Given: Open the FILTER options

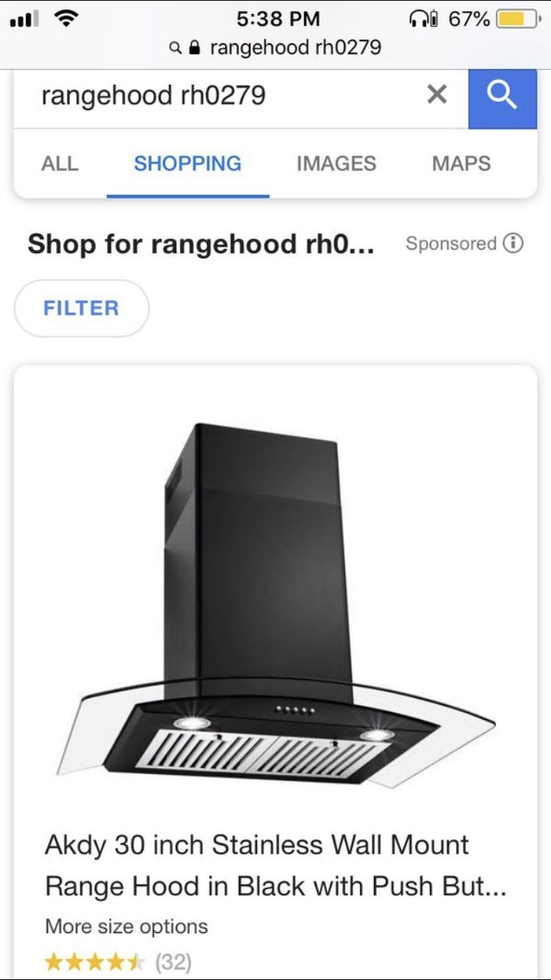Looking at the screenshot, I should coord(82,308).
